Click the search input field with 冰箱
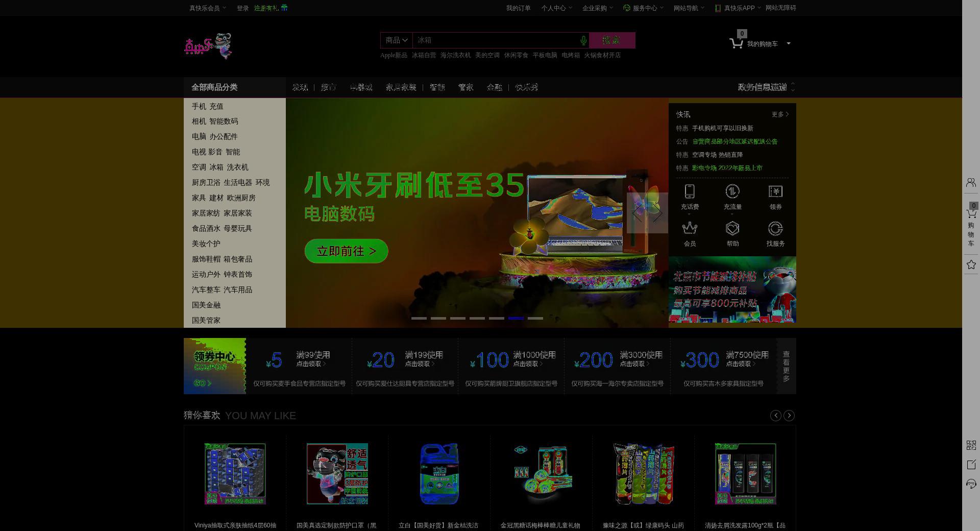This screenshot has height=531, width=980. tap(495, 40)
